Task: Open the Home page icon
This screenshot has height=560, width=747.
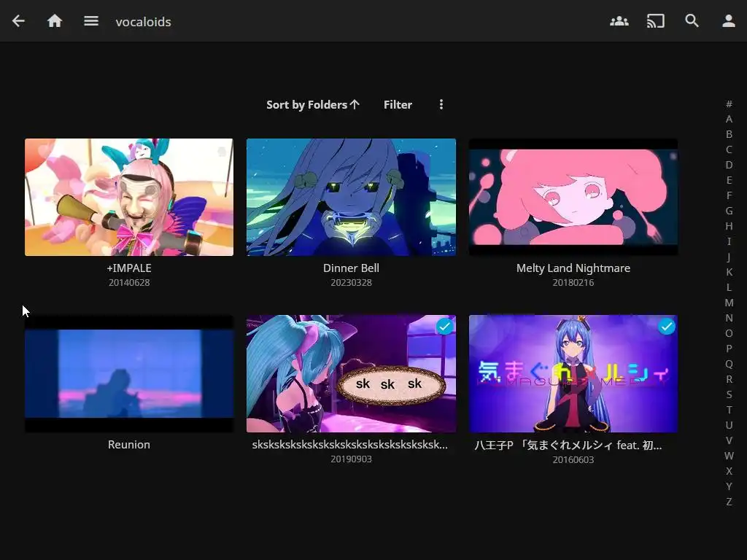Action: [x=55, y=21]
